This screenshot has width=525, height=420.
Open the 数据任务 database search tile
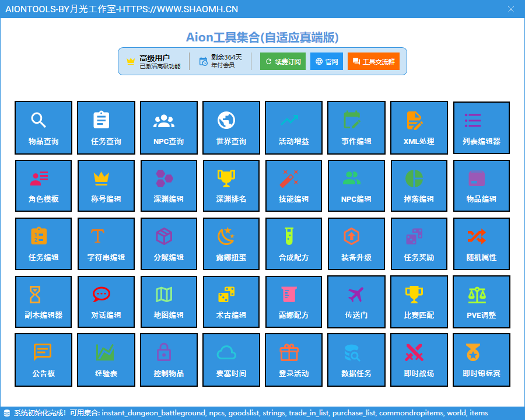tap(356, 360)
